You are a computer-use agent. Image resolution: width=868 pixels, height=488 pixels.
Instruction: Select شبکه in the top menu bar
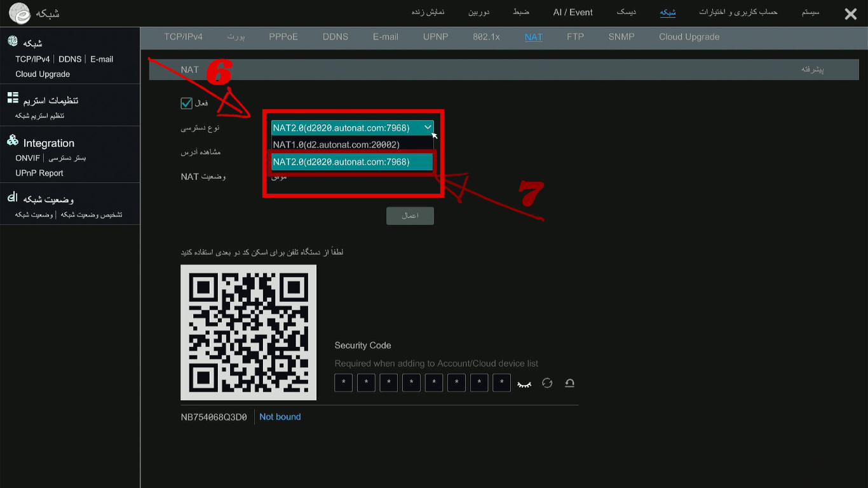pos(667,13)
